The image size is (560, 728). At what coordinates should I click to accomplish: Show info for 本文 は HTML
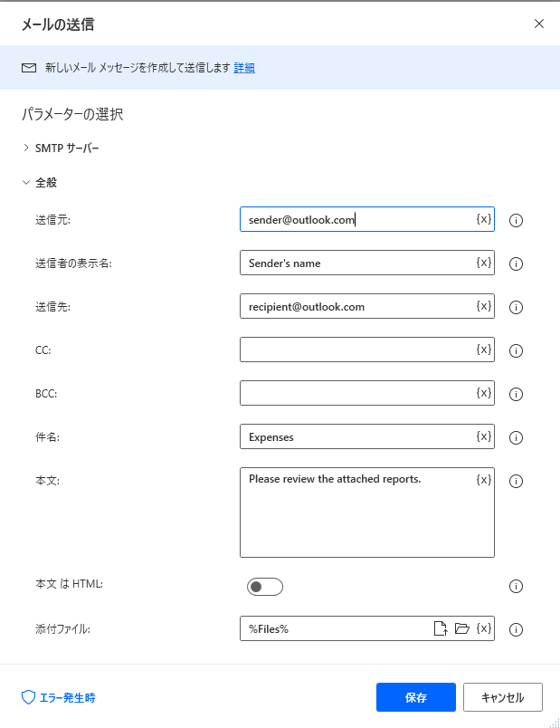[x=516, y=586]
